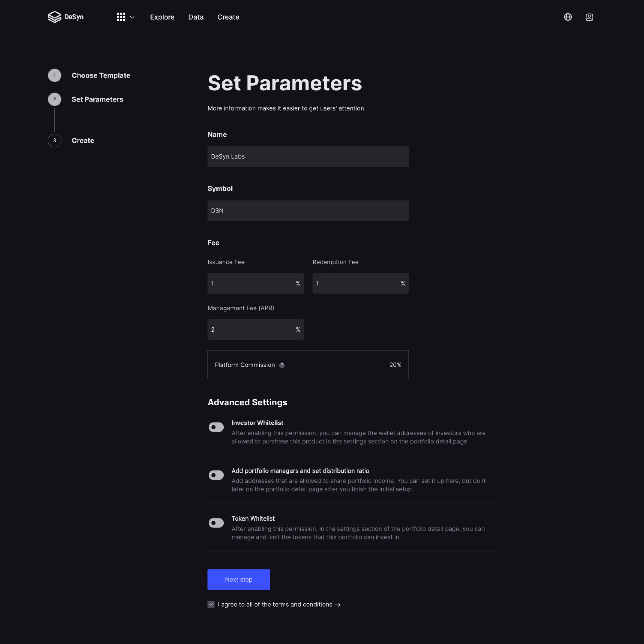Open the apps grid icon
Viewport: 644px width, 644px height.
121,17
